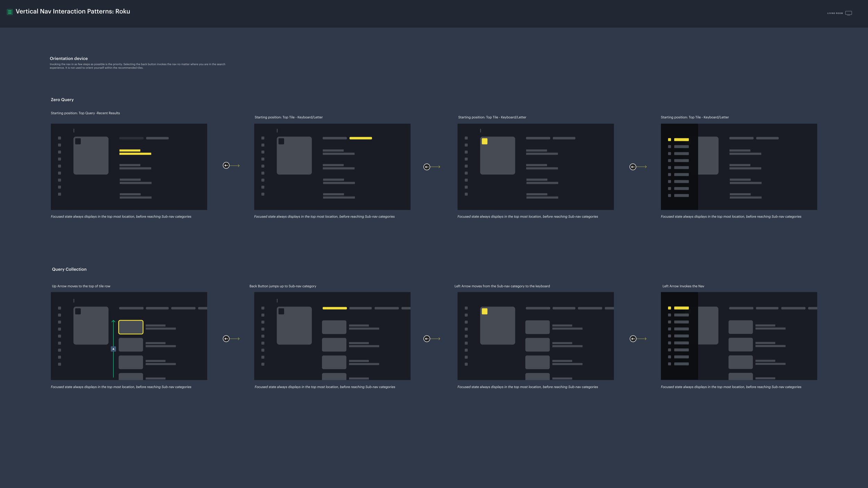Click yellow sub-nav tab in Back Button frame

[x=334, y=308]
